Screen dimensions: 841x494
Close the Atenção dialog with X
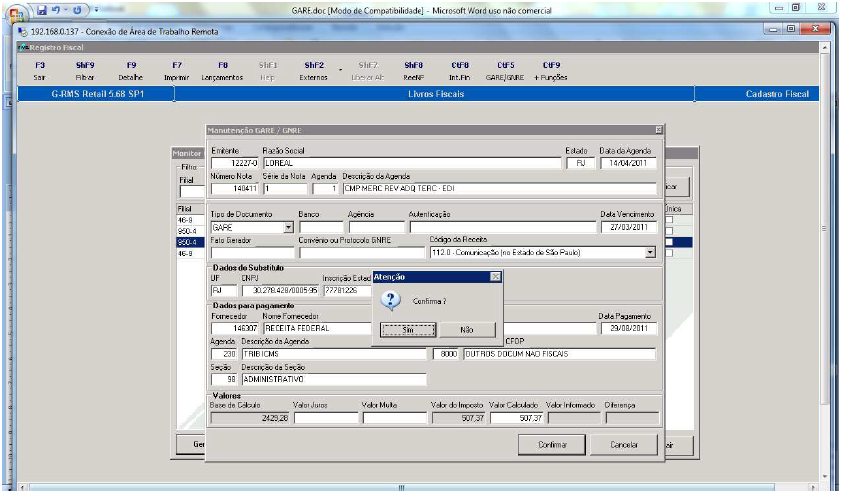pos(496,277)
